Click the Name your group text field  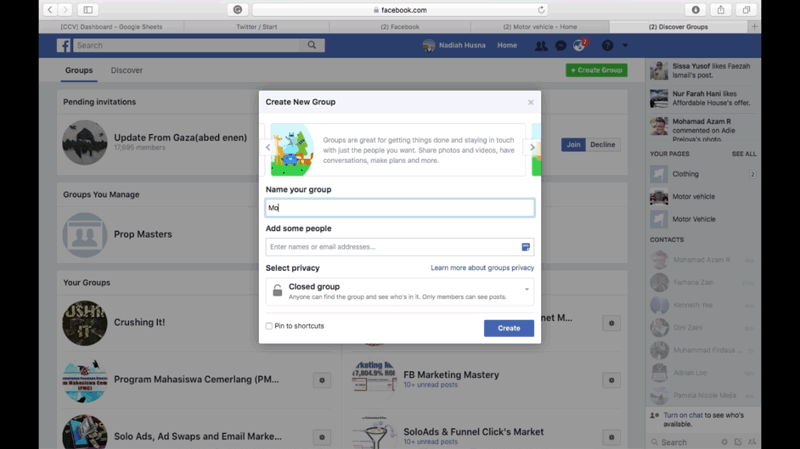coord(400,208)
